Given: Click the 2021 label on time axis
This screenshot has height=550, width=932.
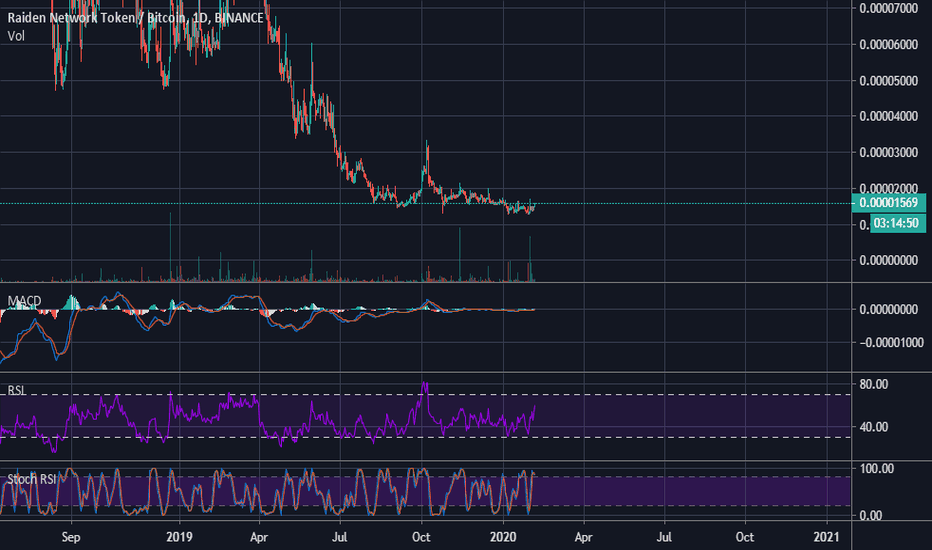Looking at the screenshot, I should [x=826, y=538].
